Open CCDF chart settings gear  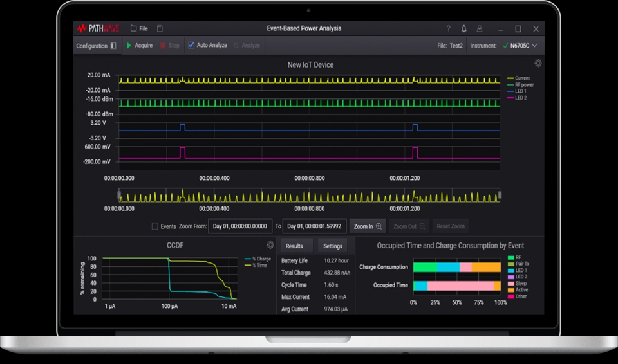tap(270, 244)
